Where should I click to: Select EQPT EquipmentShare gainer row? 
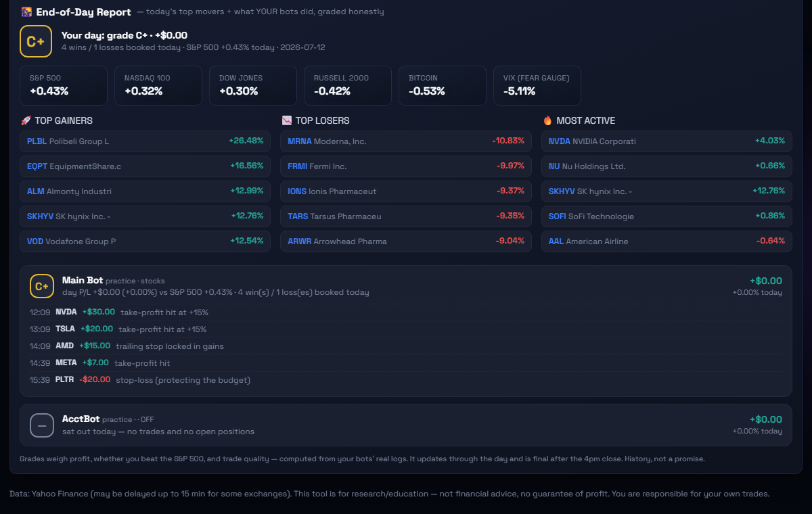pyautogui.click(x=145, y=166)
